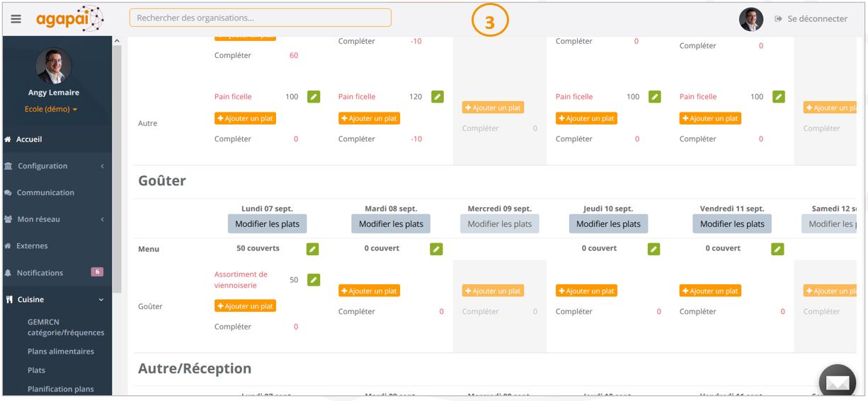Open the chat envelope bubble
Screen dimensions: 868x401
[x=837, y=382]
